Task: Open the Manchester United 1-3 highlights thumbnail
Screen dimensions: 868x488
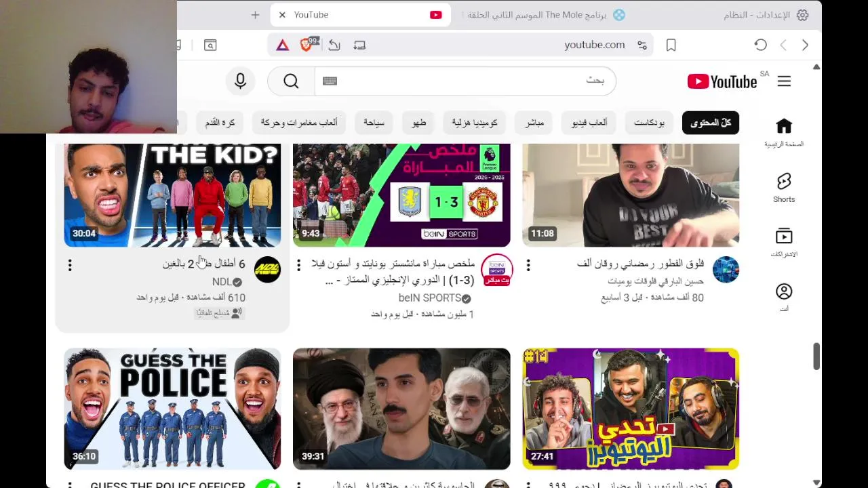Action: pos(401,195)
